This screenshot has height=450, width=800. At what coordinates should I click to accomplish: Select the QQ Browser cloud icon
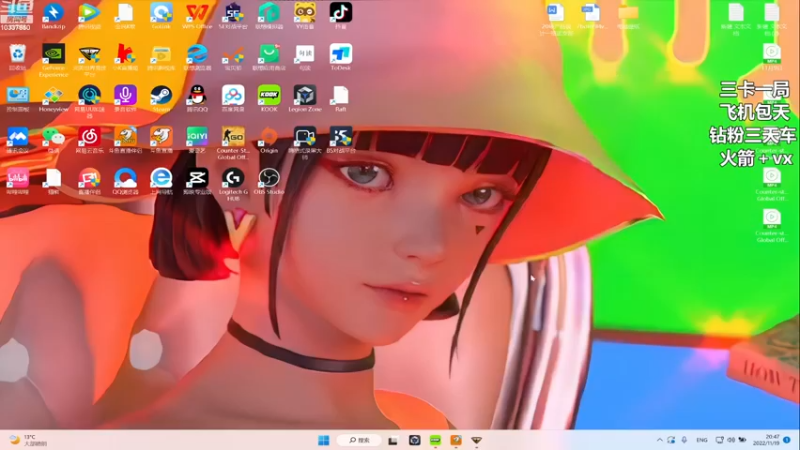point(125,182)
